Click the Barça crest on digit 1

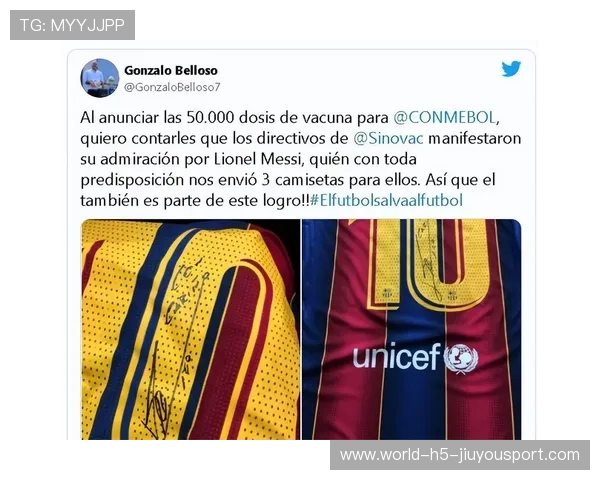point(387,294)
